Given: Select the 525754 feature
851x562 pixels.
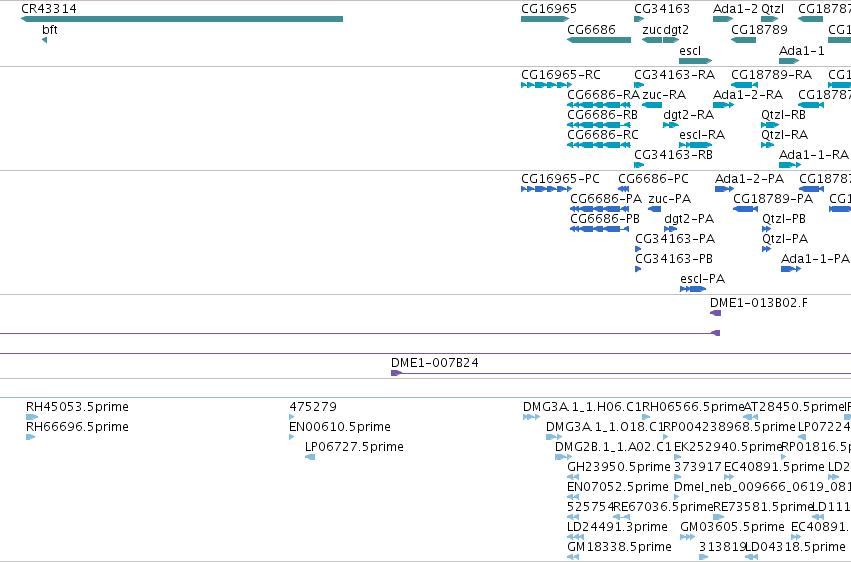Looking at the screenshot, I should click(590, 507).
